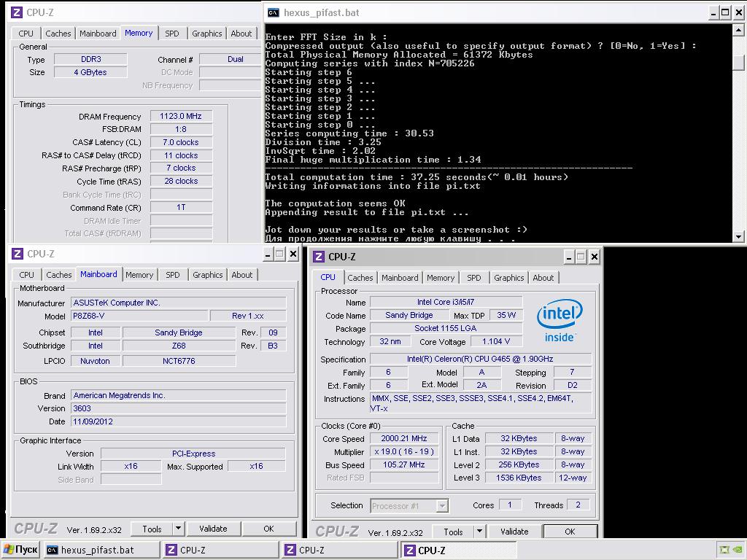
Task: Click the CPU-Z icon in CPU window title bar
Action: pos(319,257)
